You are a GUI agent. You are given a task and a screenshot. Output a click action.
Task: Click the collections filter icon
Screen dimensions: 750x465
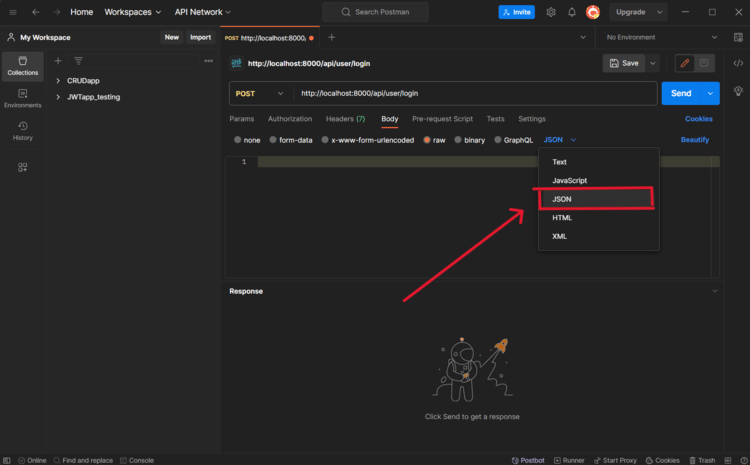[x=78, y=61]
